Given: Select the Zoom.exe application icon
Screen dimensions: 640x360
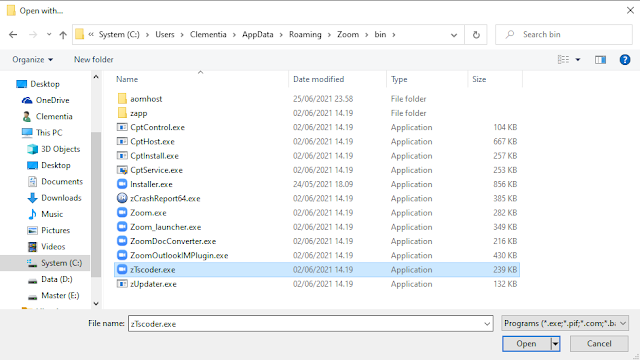Looking at the screenshot, I should (x=122, y=212).
